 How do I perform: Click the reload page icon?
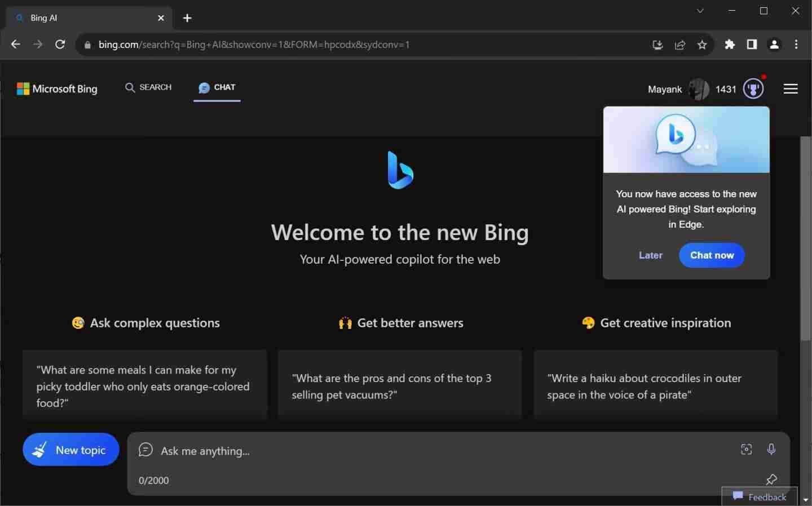pos(60,45)
